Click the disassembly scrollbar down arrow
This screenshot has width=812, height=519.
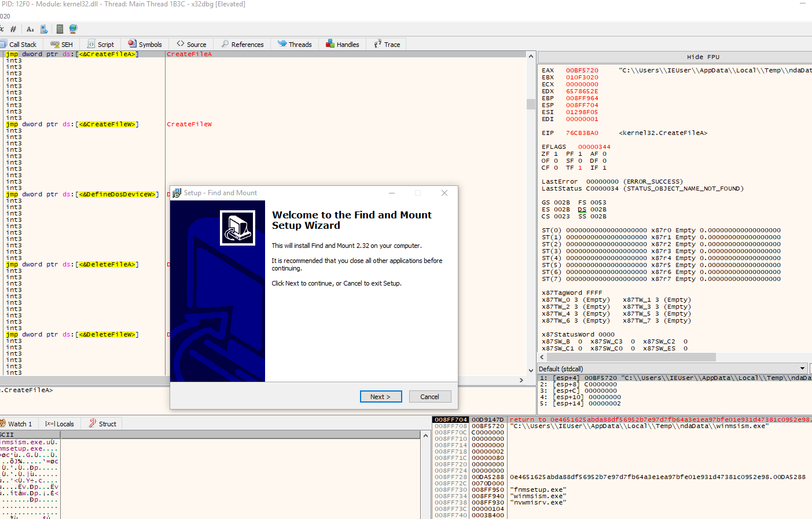pyautogui.click(x=531, y=371)
